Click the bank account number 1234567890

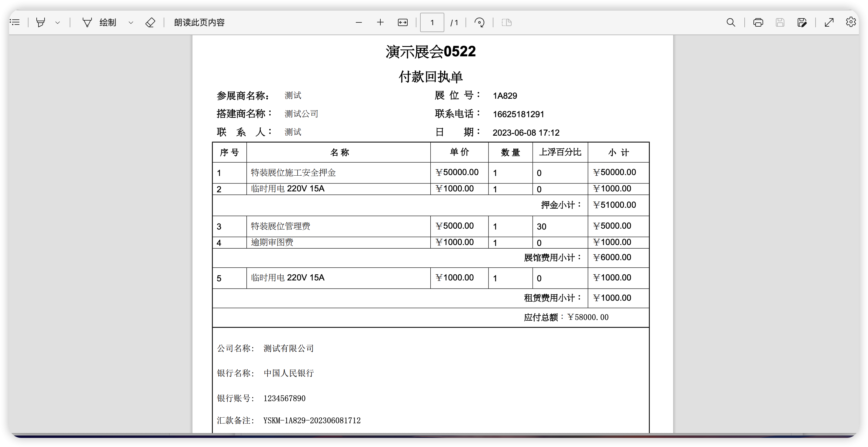coord(284,399)
